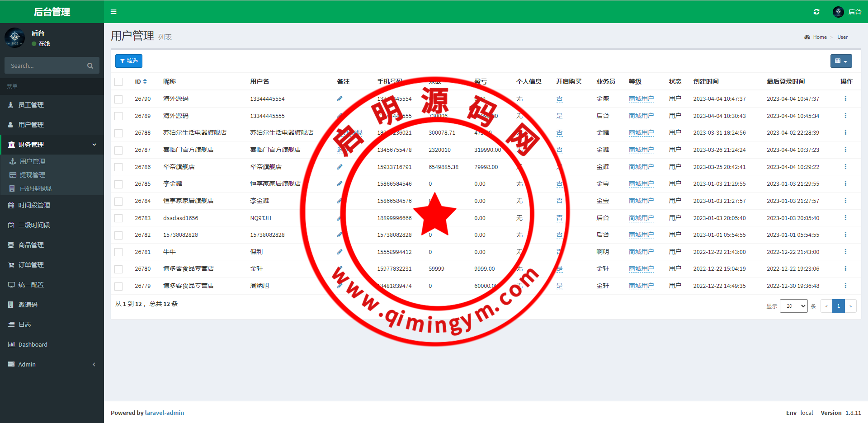Select the checkbox for user 26790
The width and height of the screenshot is (868, 423).
tap(118, 99)
